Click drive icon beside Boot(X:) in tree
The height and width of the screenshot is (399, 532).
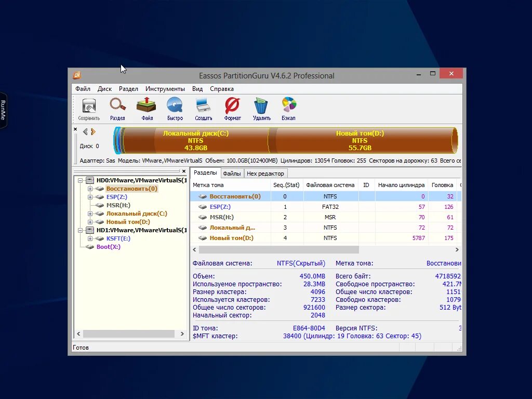point(89,247)
